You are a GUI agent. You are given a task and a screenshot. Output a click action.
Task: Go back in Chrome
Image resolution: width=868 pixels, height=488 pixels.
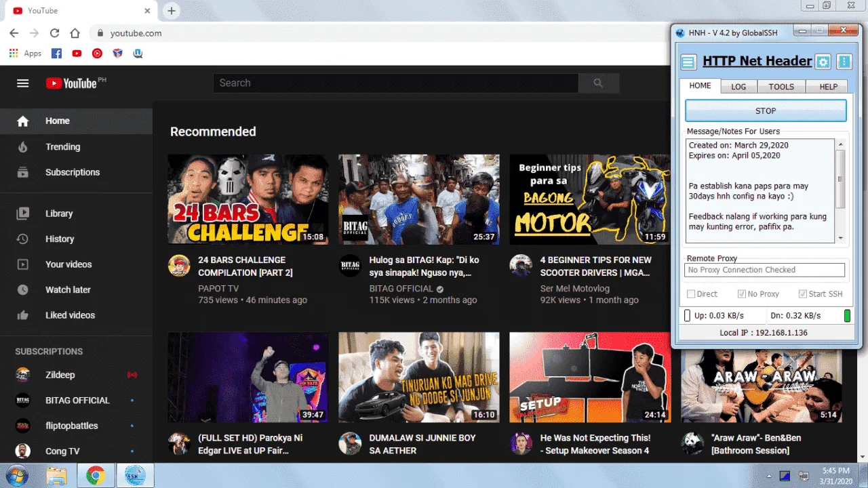click(14, 33)
